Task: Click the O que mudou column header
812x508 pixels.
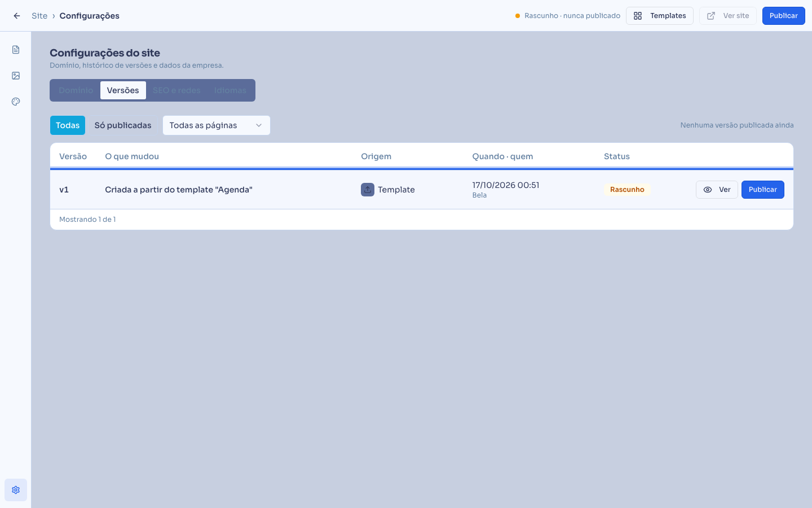Action: point(132,156)
